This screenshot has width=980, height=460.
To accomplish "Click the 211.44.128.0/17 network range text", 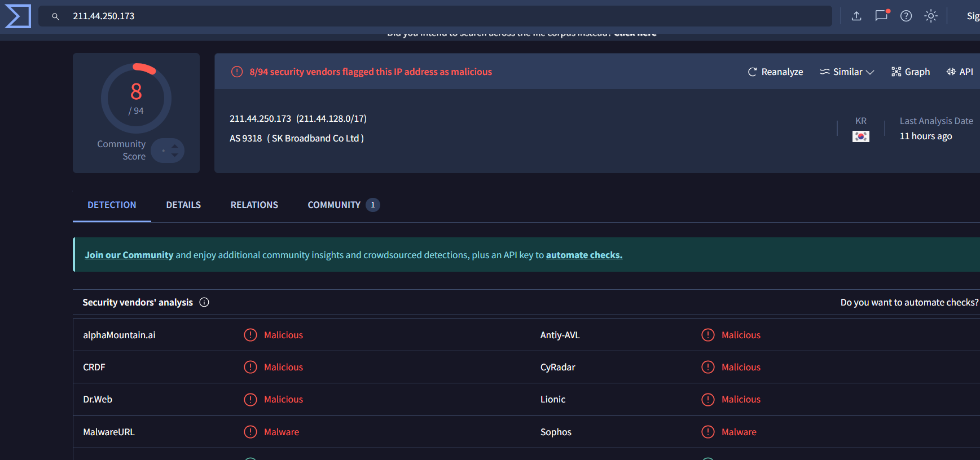I will click(332, 118).
